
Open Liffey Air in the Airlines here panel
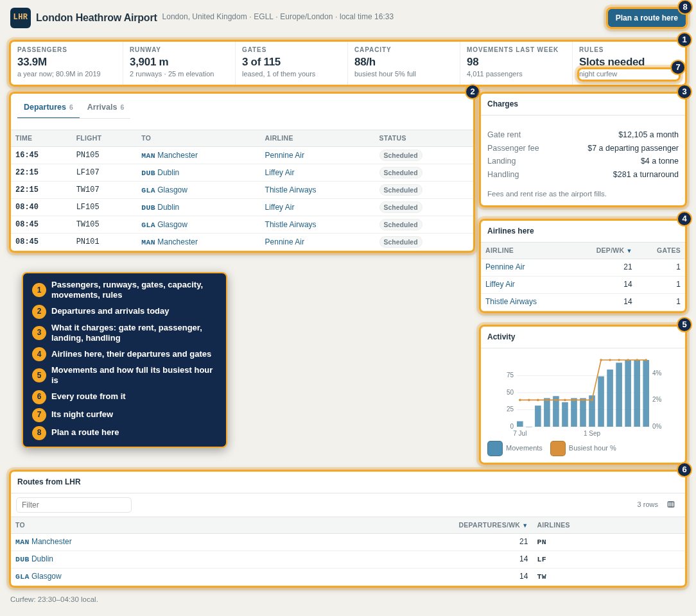coord(500,284)
